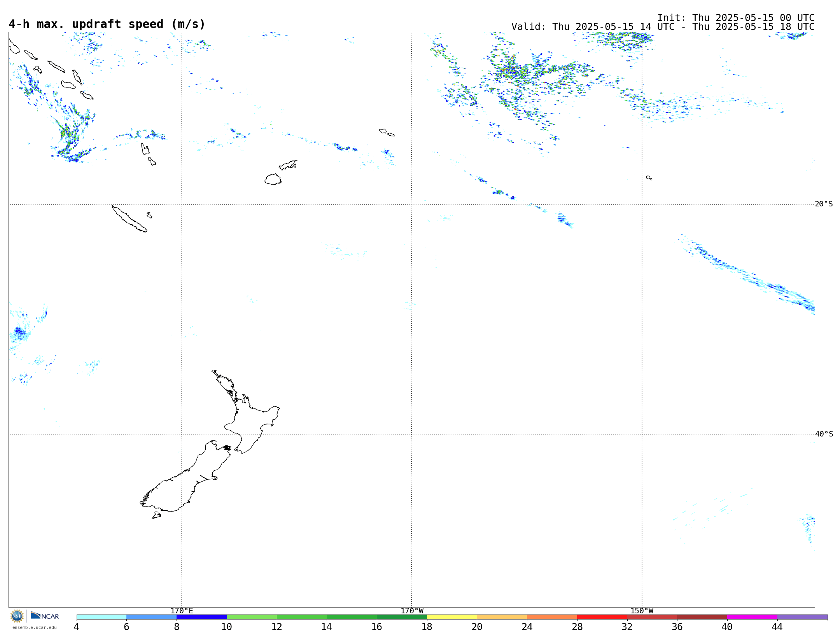Click the green 12-14 colorbar swatch
Image resolution: width=840 pixels, height=632 pixels.
(x=302, y=617)
